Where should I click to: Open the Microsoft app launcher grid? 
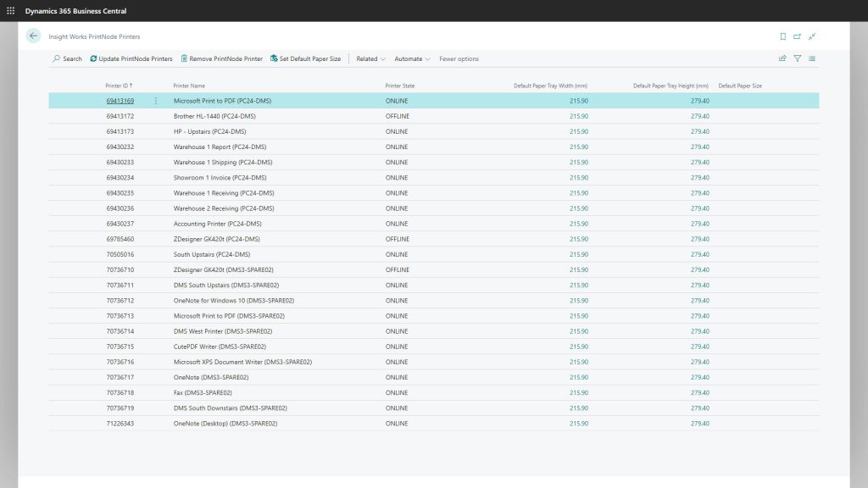9,10
